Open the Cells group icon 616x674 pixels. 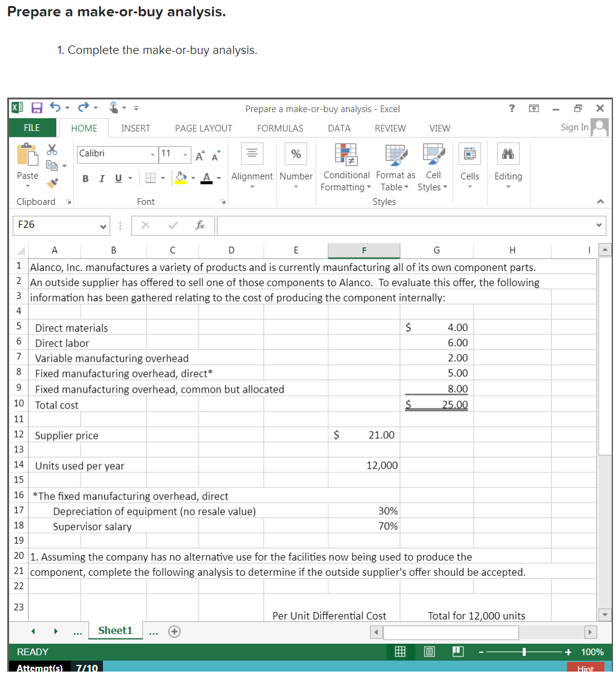[x=470, y=154]
